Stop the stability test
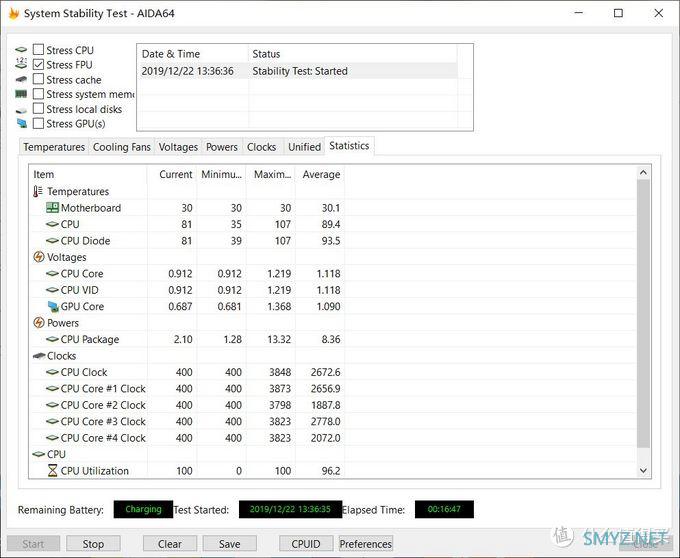Image resolution: width=680 pixels, height=558 pixels. click(93, 544)
